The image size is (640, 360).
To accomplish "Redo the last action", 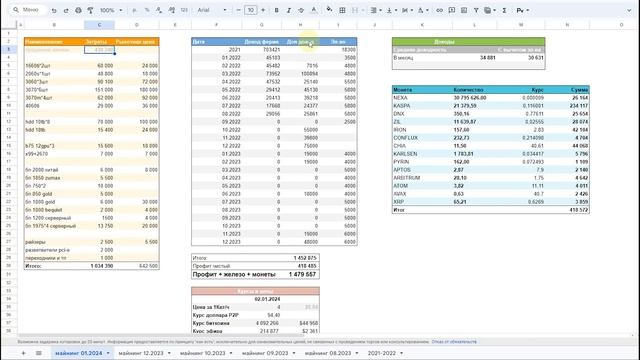I will tap(66, 10).
